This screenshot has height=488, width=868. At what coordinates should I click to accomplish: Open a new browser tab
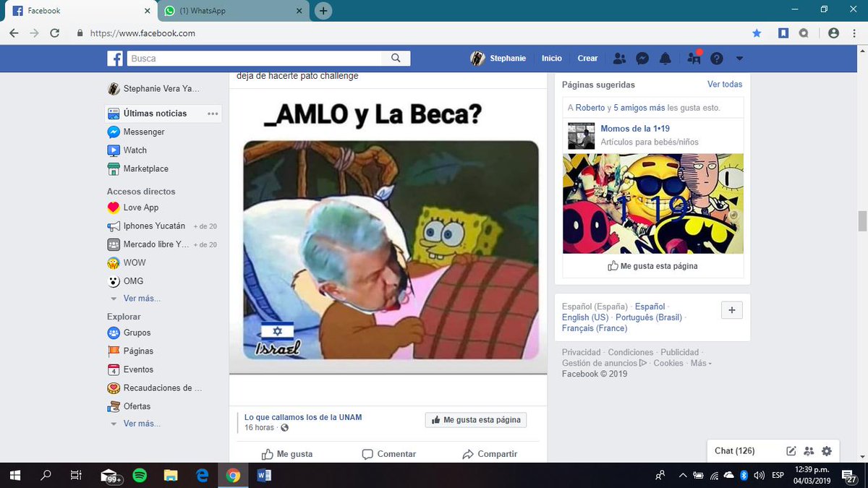(x=323, y=11)
